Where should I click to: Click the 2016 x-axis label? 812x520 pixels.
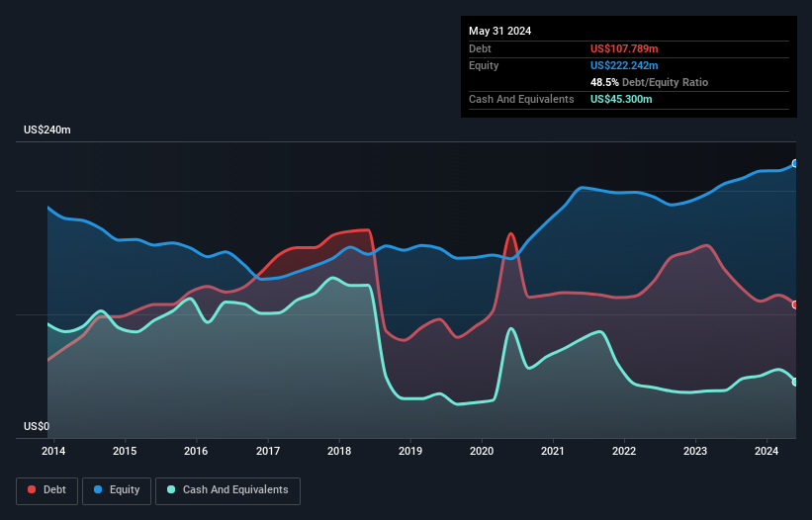[x=196, y=451]
